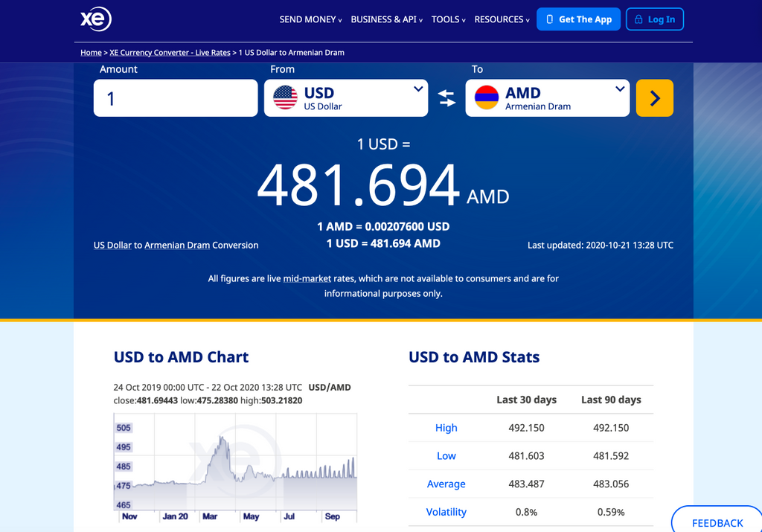
Task: Click the Last 90 days column header
Action: click(x=611, y=400)
